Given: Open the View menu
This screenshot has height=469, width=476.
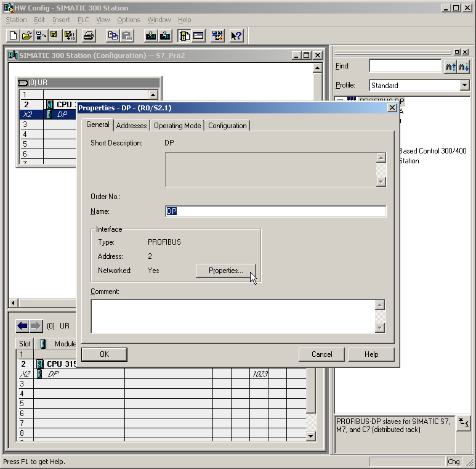Looking at the screenshot, I should tap(103, 20).
